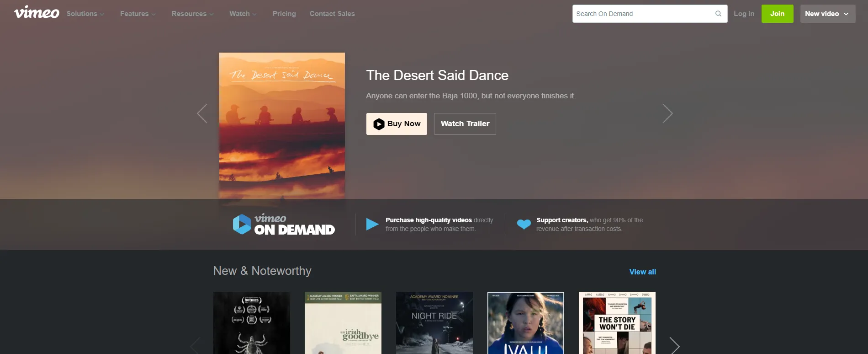Open The Story Won't Die poster
This screenshot has width=868, height=354.
(617, 323)
